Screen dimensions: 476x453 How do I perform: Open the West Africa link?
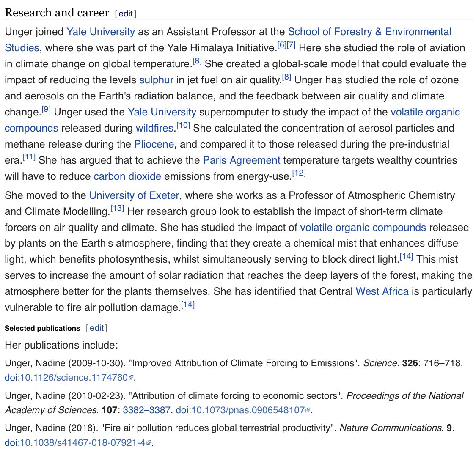(x=382, y=291)
